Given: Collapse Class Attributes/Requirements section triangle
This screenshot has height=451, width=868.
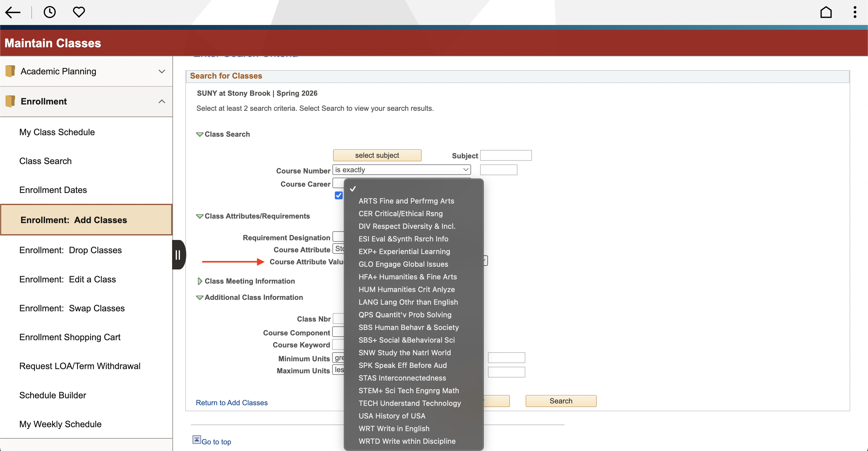Looking at the screenshot, I should coord(200,216).
